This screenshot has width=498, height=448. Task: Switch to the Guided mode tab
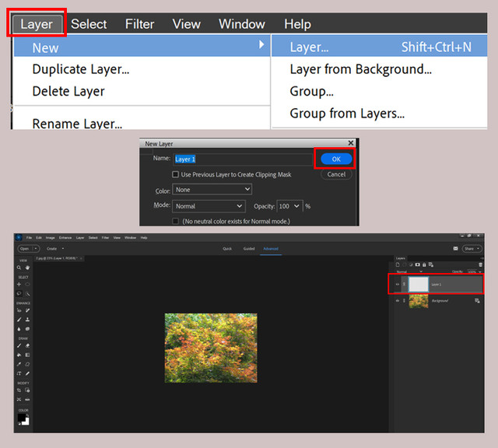click(x=249, y=249)
